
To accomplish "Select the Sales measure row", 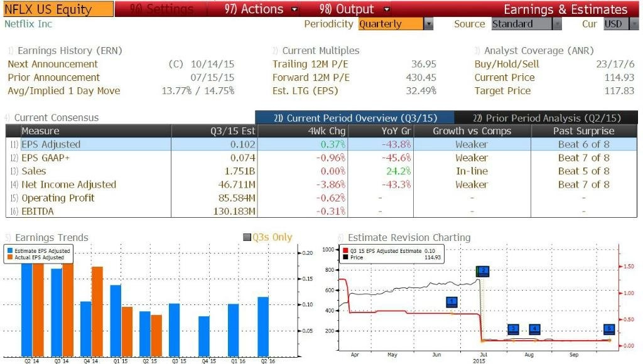I will coord(321,171).
